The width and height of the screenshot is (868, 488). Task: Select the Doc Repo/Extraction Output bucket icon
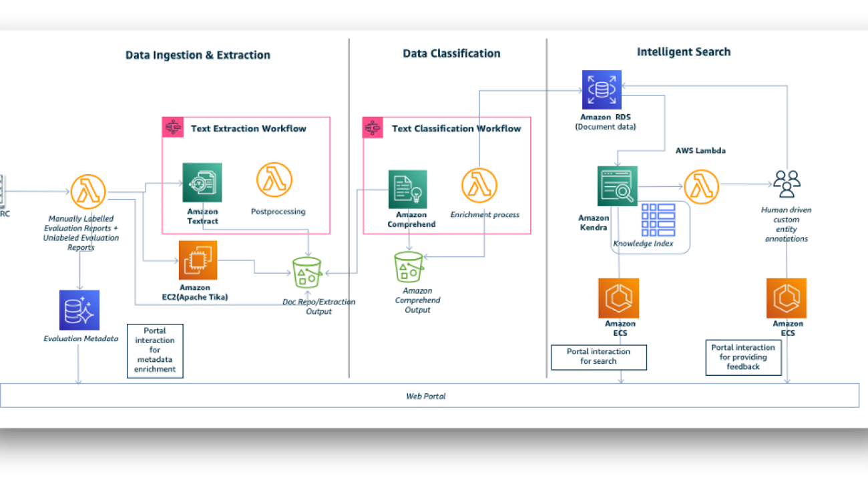(307, 272)
